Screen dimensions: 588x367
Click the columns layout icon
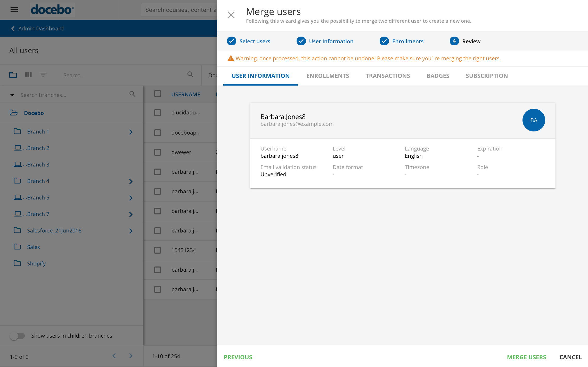coord(28,75)
